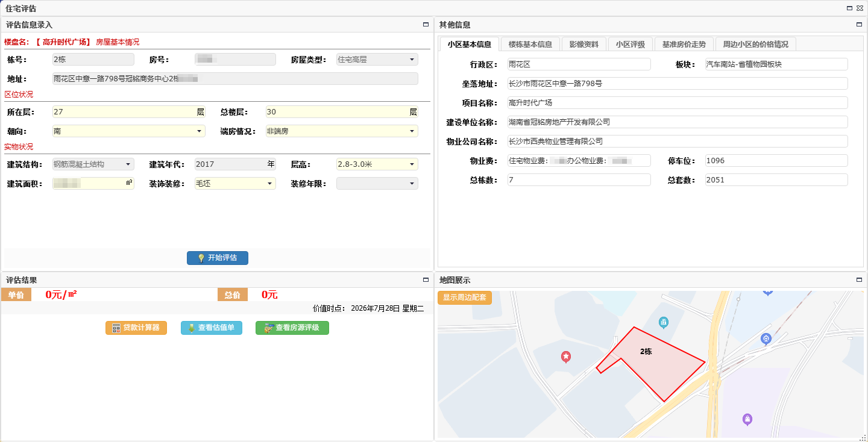
Task: Restore the 住宅评估 window
Action: tap(849, 8)
